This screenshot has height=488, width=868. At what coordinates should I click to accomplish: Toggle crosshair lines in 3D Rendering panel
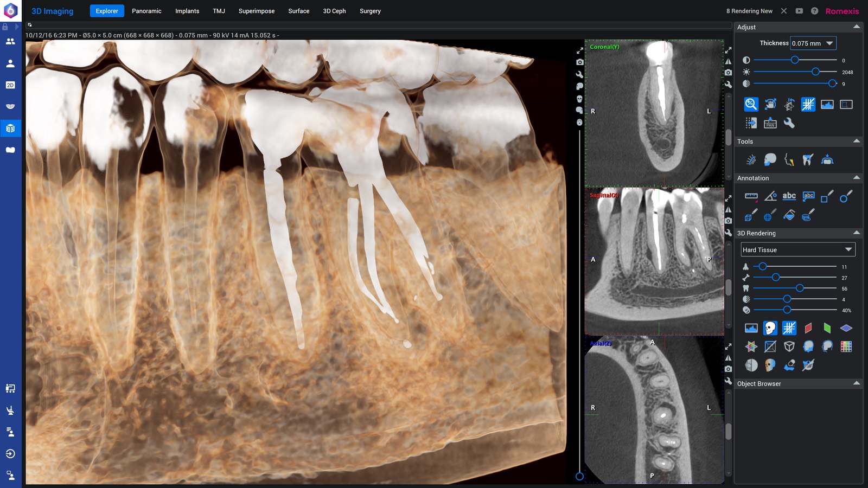coord(789,328)
